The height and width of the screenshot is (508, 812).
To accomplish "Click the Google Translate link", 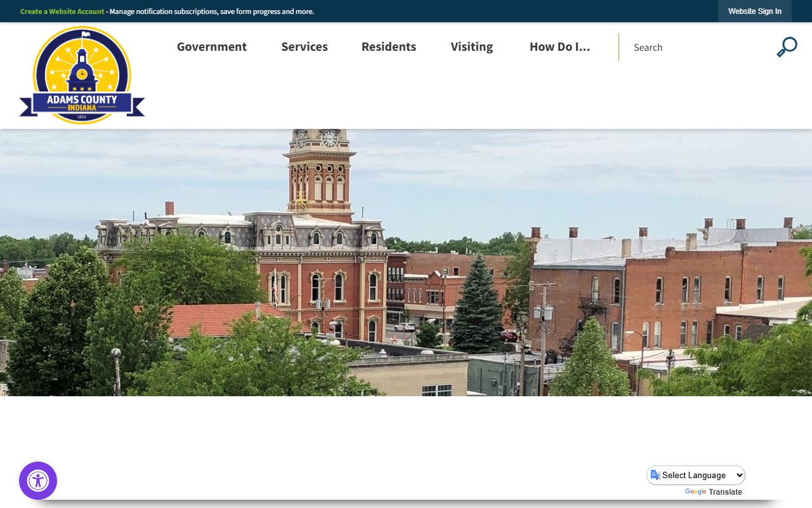I will (714, 492).
